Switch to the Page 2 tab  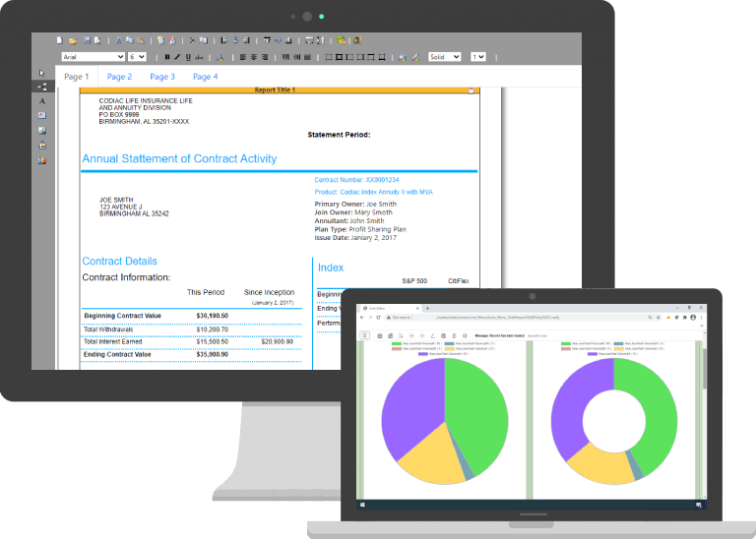point(120,77)
